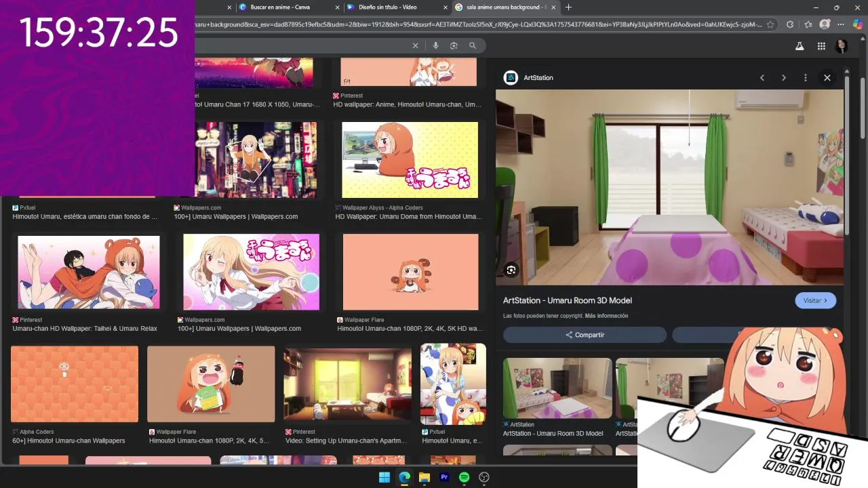Open OBS Studio from the taskbar
The height and width of the screenshot is (488, 868).
(x=484, y=477)
